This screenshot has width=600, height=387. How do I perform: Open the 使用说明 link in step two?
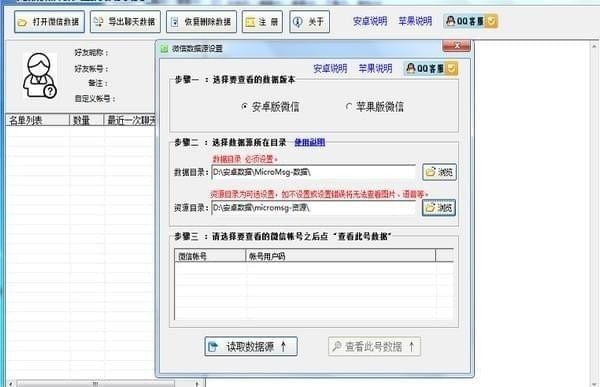point(310,142)
